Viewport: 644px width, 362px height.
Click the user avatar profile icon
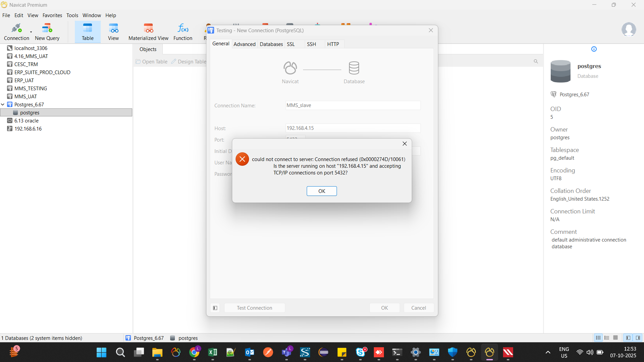tap(628, 30)
